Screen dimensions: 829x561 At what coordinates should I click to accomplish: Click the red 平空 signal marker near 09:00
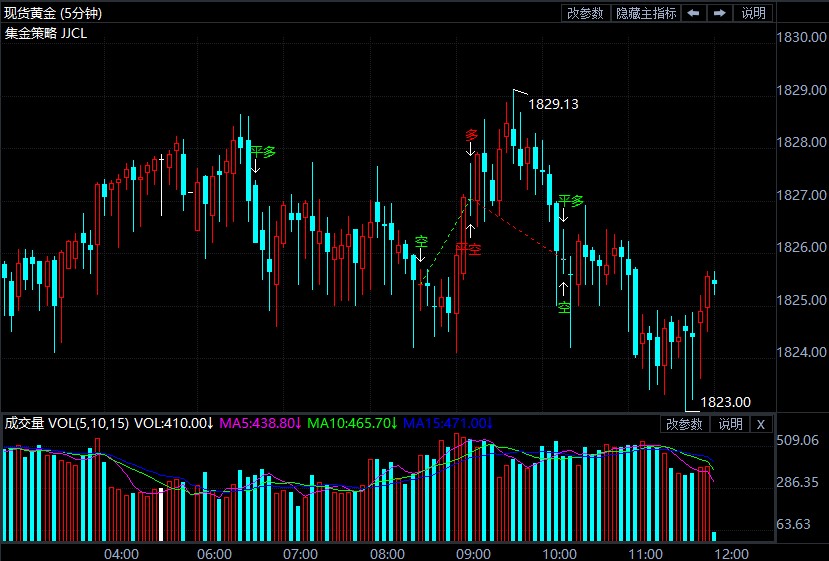point(468,248)
